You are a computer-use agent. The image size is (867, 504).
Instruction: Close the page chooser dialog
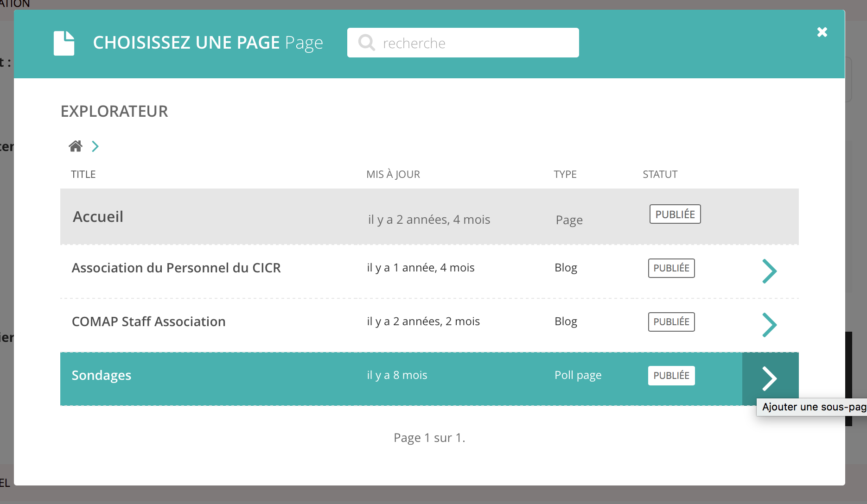tap(822, 32)
